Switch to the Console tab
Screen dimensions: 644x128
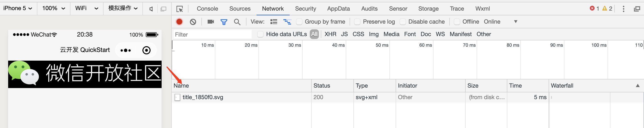[207, 9]
